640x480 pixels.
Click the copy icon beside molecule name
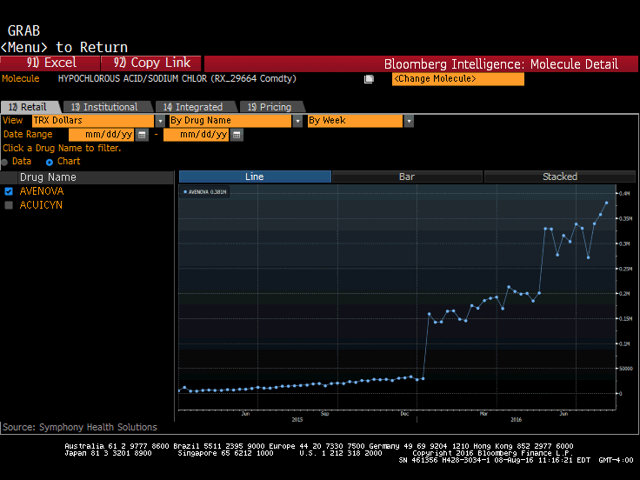tap(369, 79)
